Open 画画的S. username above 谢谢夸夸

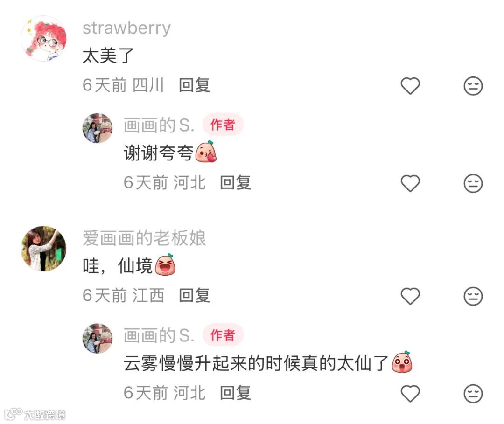pyautogui.click(x=159, y=125)
